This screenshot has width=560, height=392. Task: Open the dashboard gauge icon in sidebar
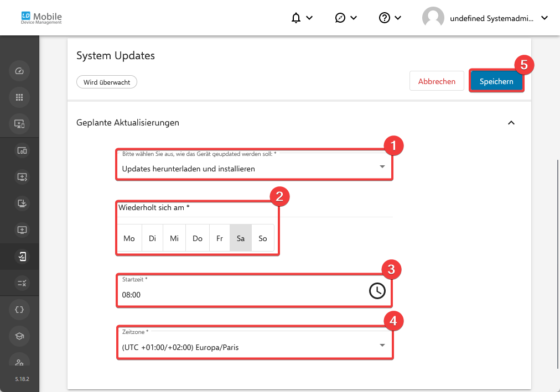coord(19,71)
